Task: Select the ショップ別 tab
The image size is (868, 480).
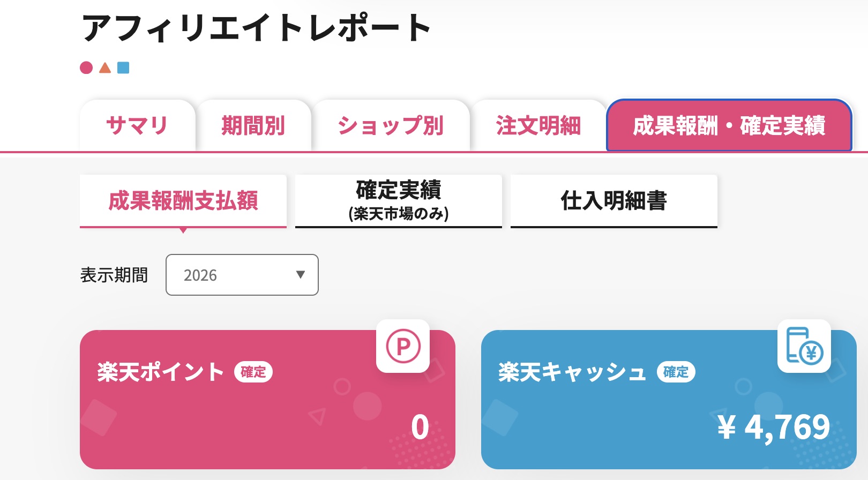Action: tap(391, 126)
